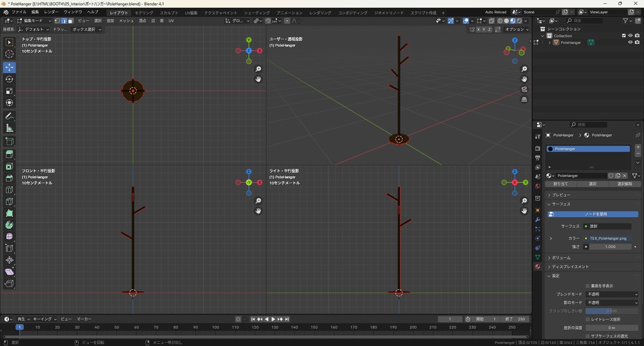The image size is (644, 346).
Task: Click the ノードを使用 button
Action: click(596, 214)
